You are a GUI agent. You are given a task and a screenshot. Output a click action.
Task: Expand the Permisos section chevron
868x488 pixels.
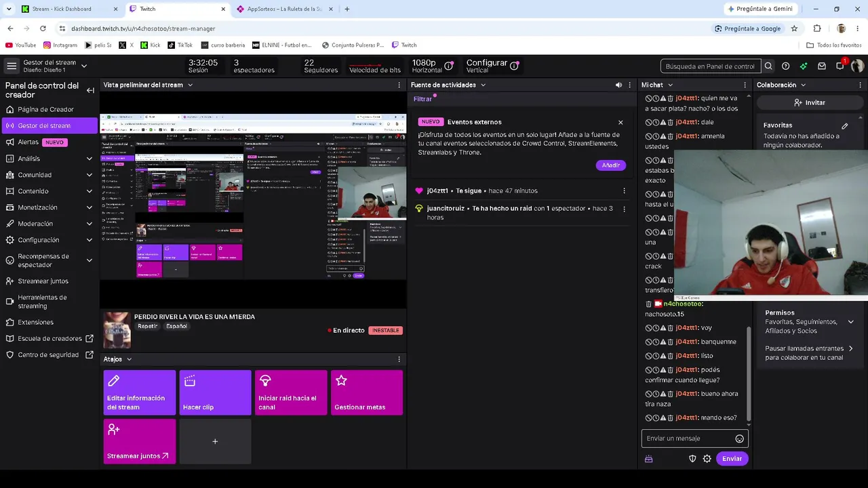(x=850, y=322)
